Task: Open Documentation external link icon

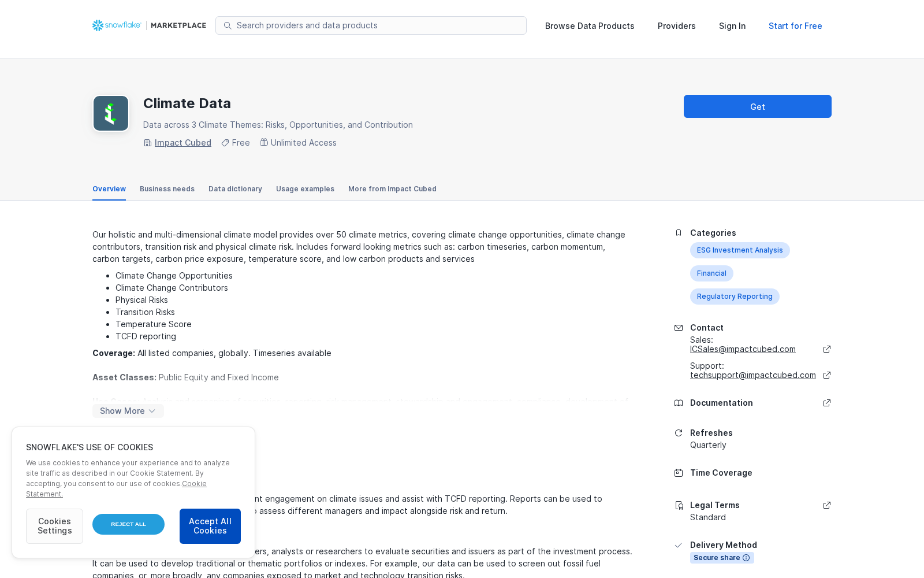Action: pos(827,403)
